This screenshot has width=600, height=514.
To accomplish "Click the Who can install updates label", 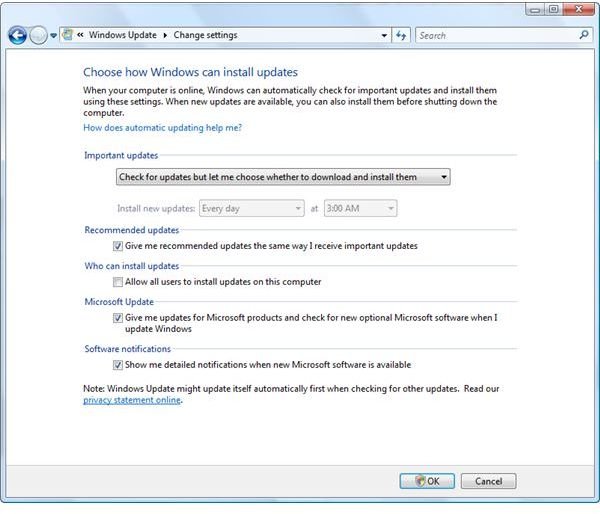I will point(132,266).
